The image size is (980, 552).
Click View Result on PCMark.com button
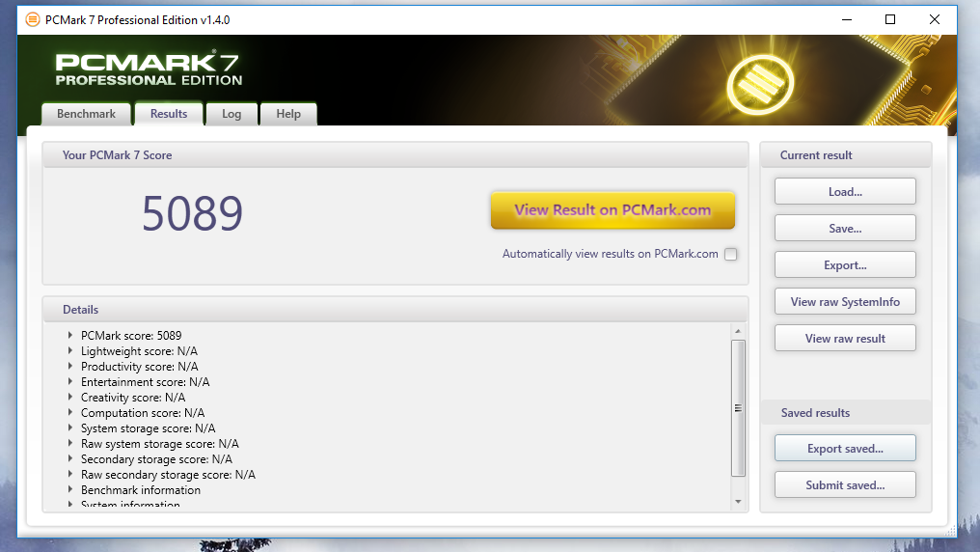point(612,210)
